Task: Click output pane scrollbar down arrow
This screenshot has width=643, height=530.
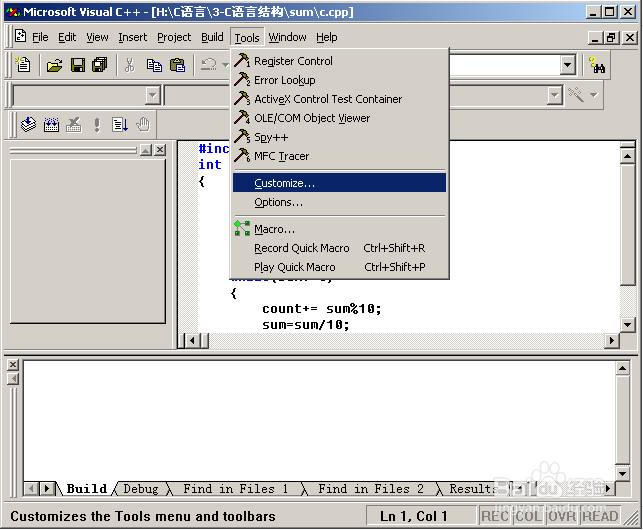Action: click(622, 474)
